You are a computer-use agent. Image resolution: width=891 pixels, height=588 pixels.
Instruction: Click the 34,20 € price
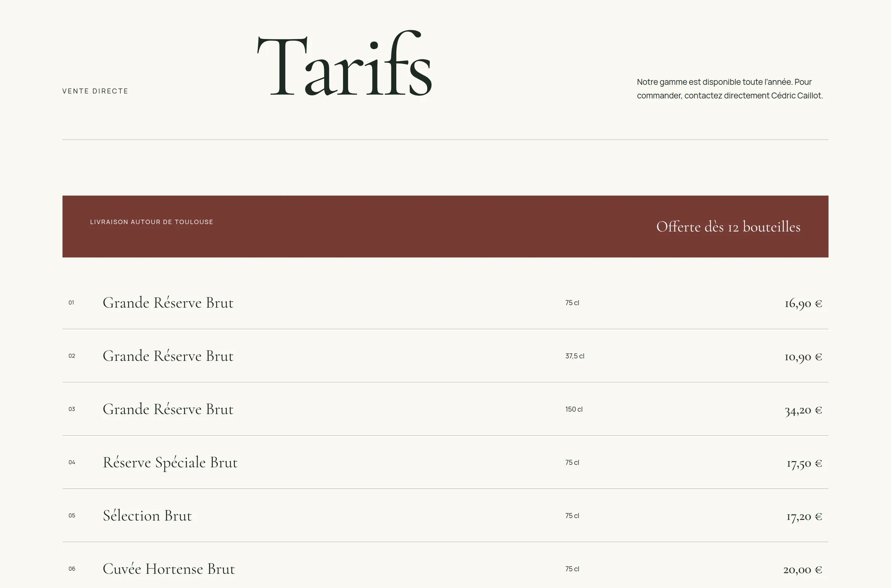click(x=803, y=410)
